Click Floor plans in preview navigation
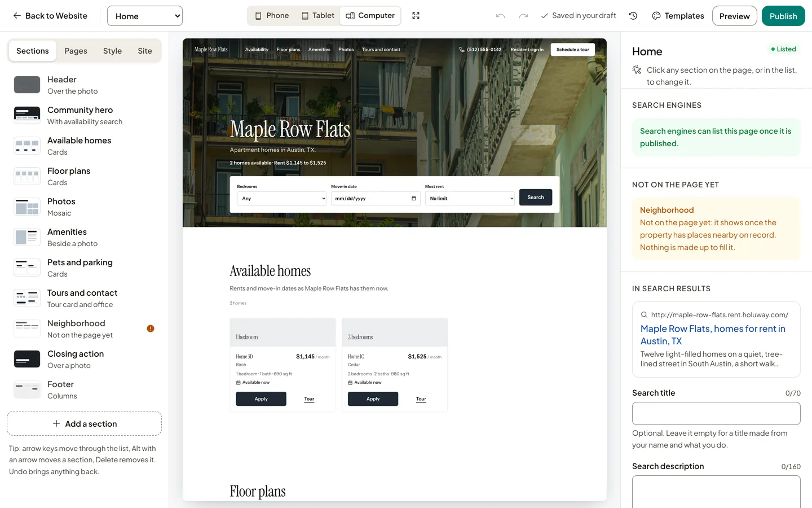This screenshot has width=812, height=508. (288, 50)
